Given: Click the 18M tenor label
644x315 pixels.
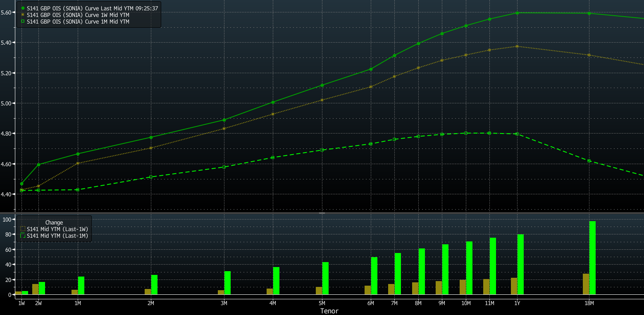Looking at the screenshot, I should 589,303.
